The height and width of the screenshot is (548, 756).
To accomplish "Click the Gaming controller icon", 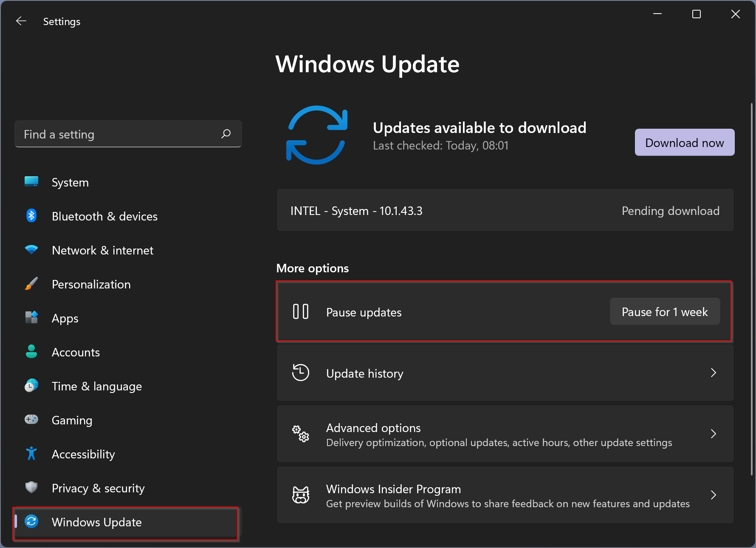I will click(31, 419).
